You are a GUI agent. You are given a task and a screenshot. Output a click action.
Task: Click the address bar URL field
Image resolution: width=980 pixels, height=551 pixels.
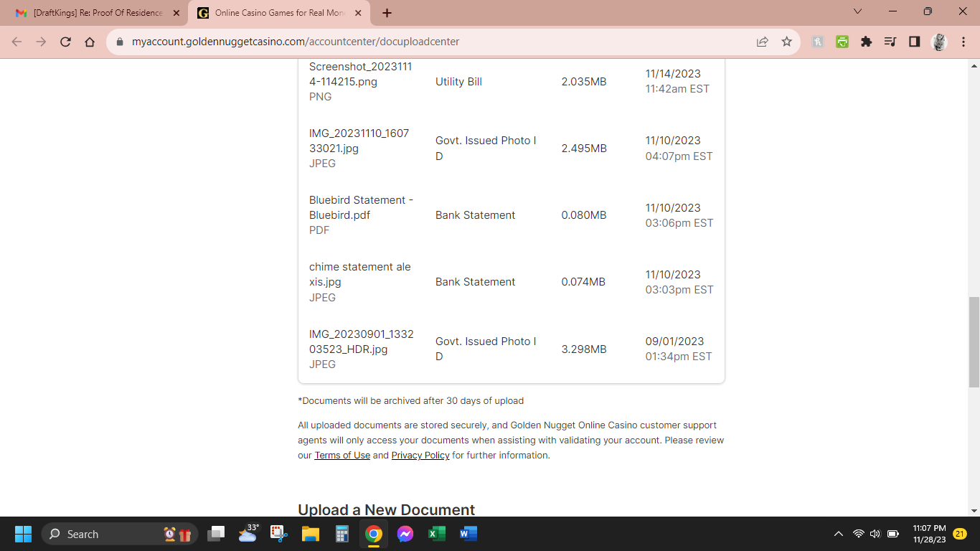430,42
